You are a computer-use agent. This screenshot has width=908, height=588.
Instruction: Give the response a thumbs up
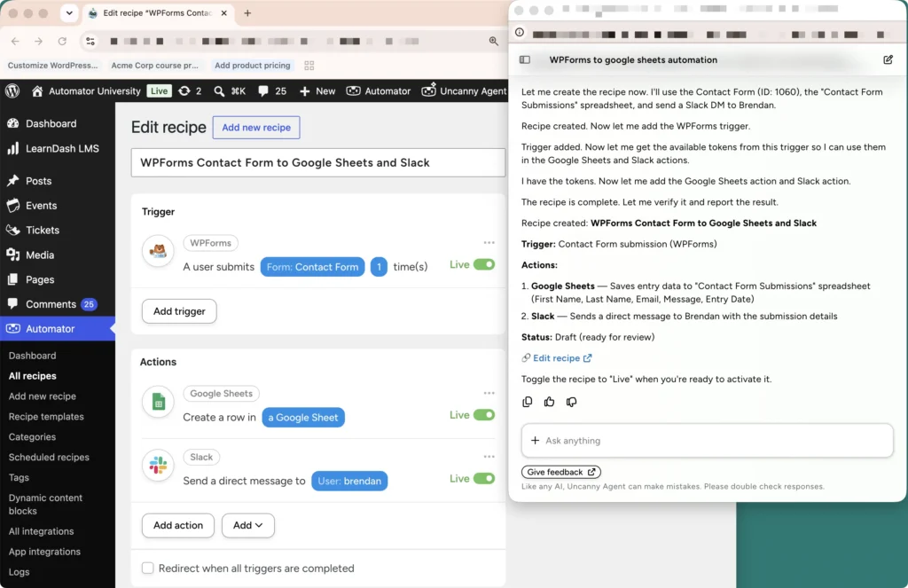[549, 402]
